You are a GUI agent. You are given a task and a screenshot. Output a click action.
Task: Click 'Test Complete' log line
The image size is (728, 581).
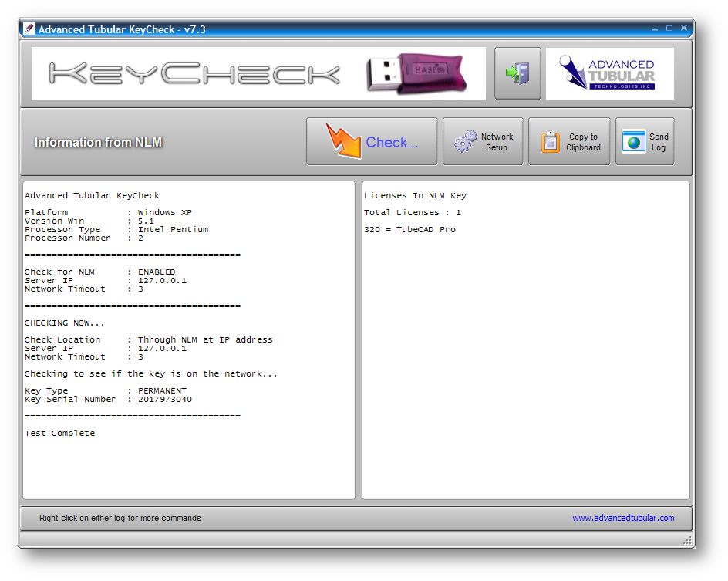tap(60, 434)
